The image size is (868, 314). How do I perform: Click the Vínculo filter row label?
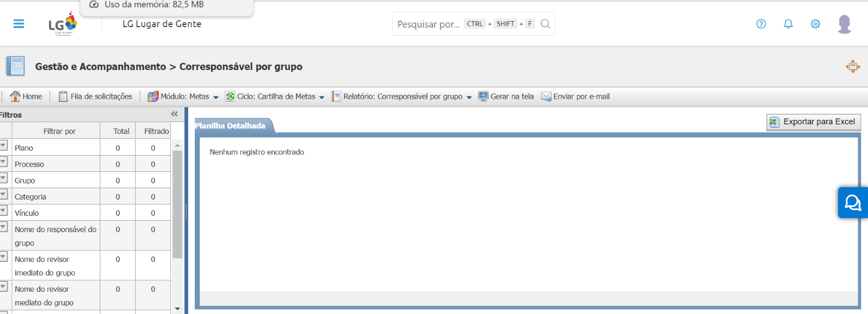[x=27, y=213]
